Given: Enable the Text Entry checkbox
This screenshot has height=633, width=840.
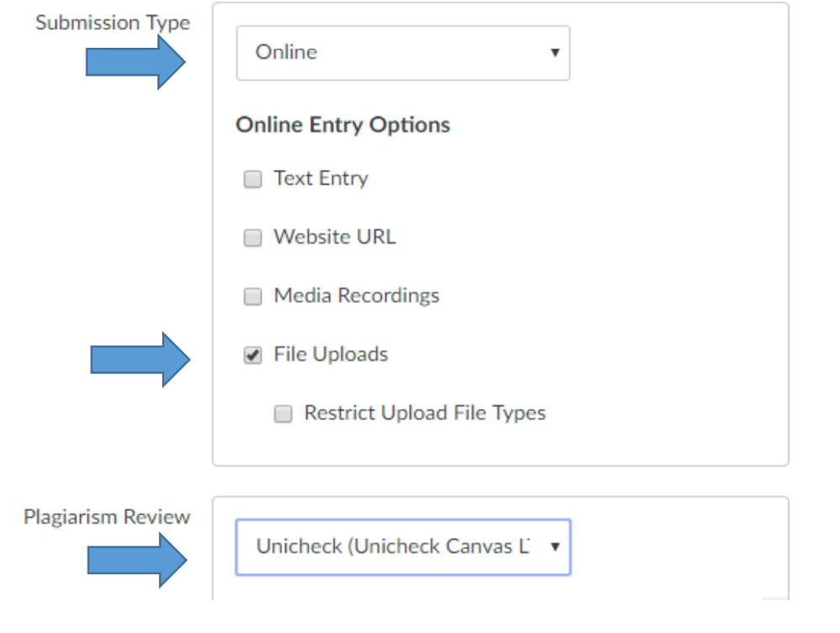Looking at the screenshot, I should (252, 179).
